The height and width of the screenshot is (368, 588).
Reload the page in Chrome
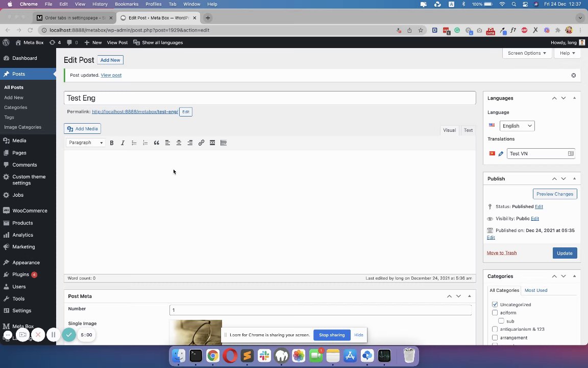click(x=31, y=30)
